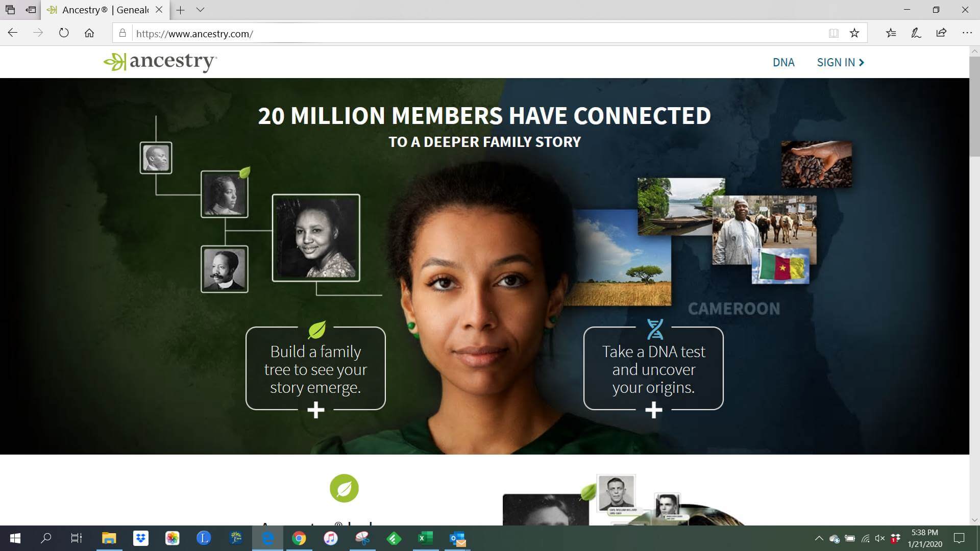This screenshot has height=551, width=980.
Task: Expand family tree plus sign
Action: (x=316, y=410)
